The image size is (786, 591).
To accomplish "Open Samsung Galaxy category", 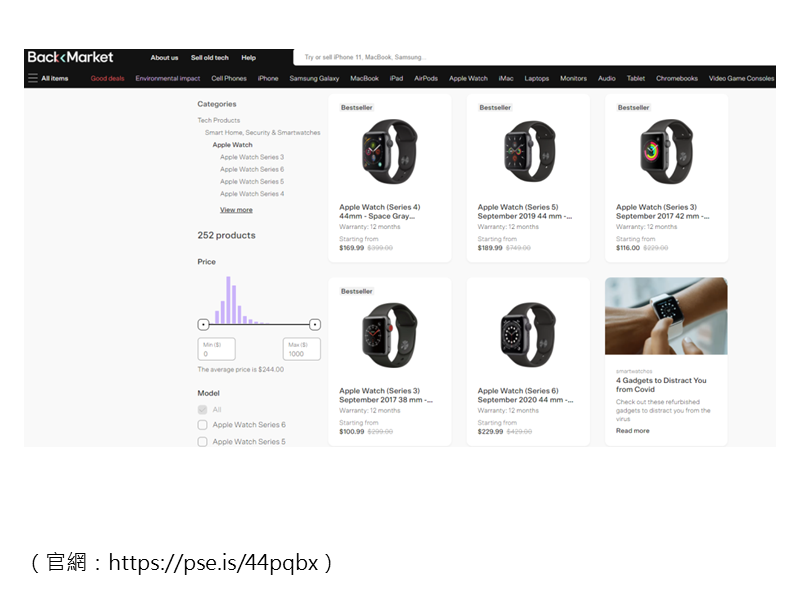I will pos(314,78).
